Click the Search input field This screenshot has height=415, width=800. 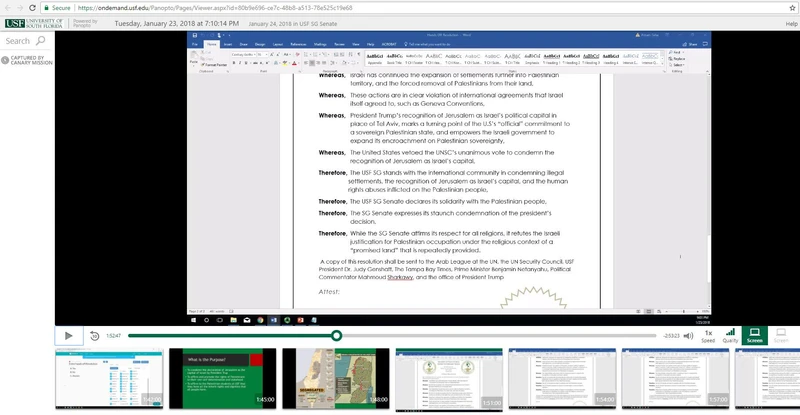[18, 41]
